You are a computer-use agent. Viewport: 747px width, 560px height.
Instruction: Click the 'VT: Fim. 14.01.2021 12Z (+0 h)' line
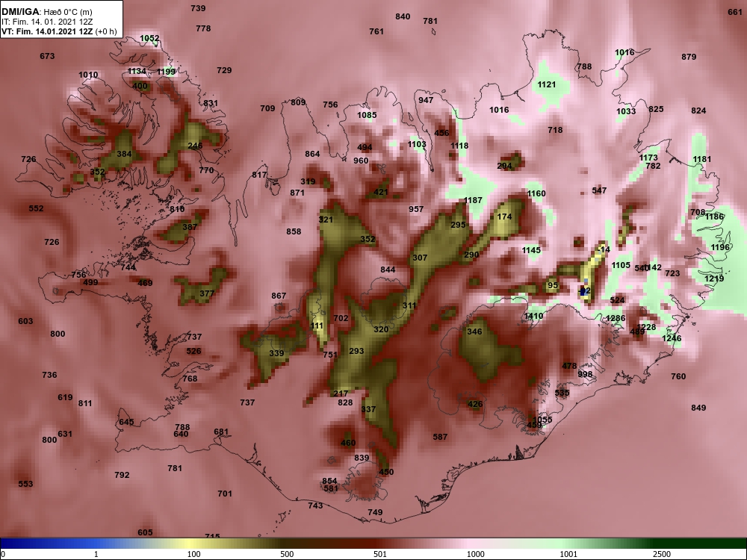pyautogui.click(x=59, y=31)
